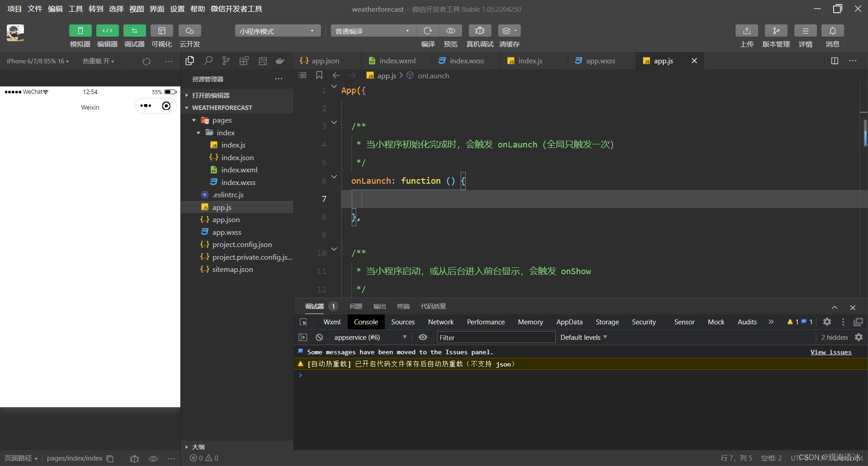Close the app.js editor tab
868x466 pixels.
click(694, 61)
